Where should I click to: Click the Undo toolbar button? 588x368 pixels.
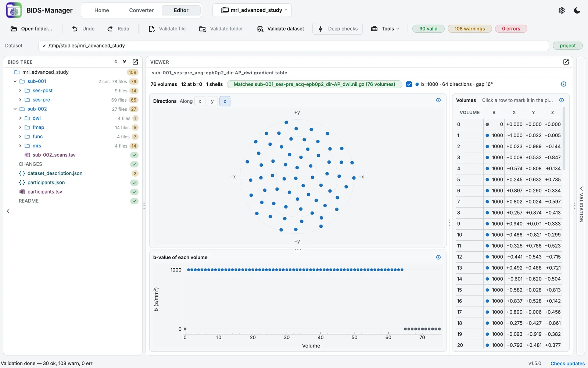point(83,29)
